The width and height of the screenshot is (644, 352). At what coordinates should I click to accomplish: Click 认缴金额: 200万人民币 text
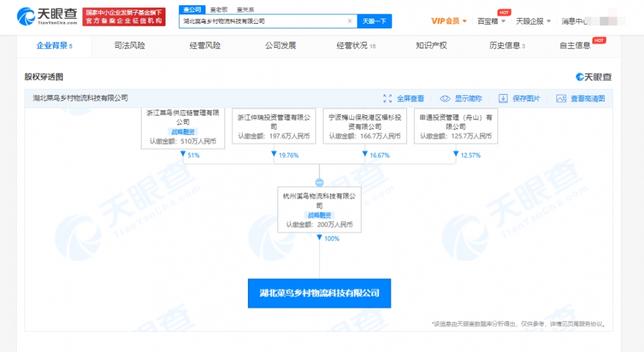(319, 224)
